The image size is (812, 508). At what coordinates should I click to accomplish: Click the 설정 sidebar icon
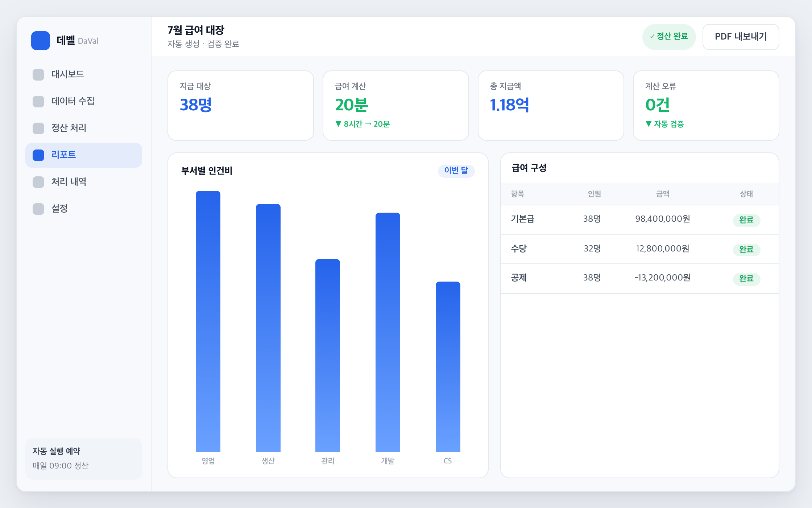[x=38, y=209]
